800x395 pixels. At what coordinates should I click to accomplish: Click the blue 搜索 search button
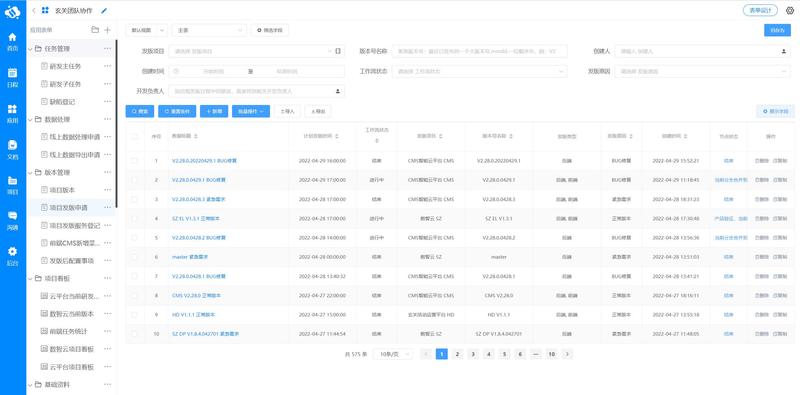(x=140, y=111)
